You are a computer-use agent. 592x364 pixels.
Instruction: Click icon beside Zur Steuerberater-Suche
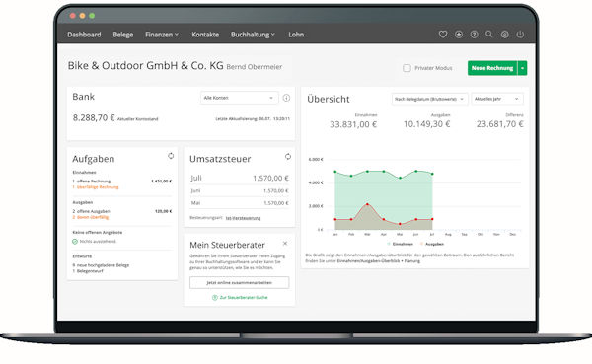click(215, 298)
